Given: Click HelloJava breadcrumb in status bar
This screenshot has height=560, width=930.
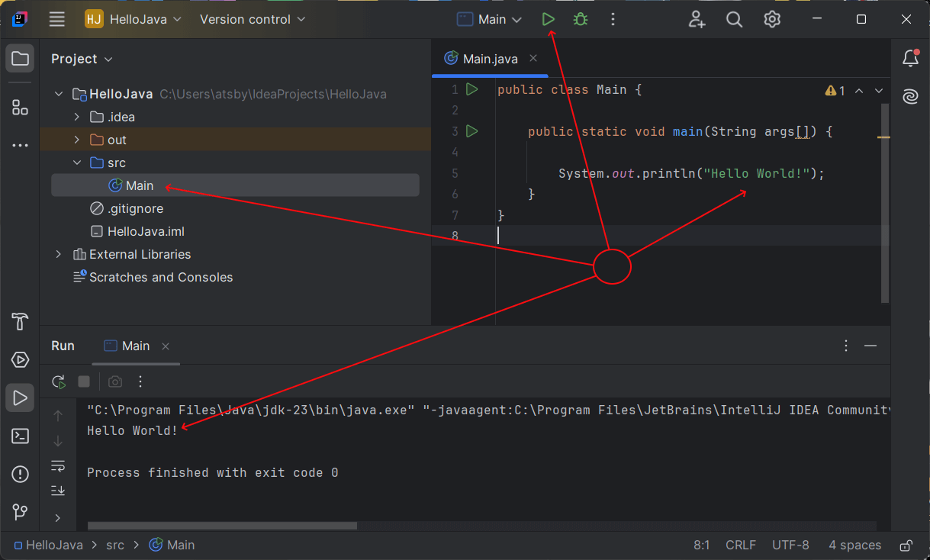Looking at the screenshot, I should coord(48,545).
